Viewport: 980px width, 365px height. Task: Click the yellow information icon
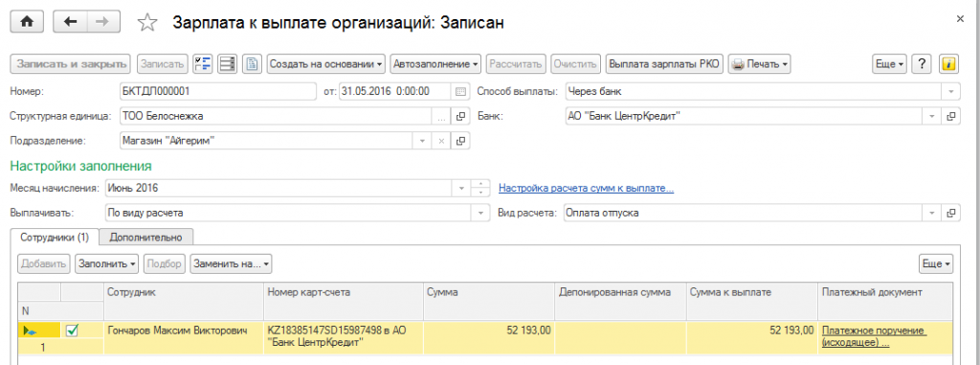(948, 64)
